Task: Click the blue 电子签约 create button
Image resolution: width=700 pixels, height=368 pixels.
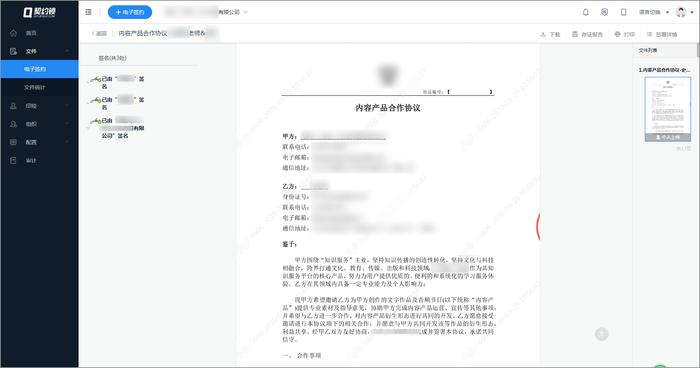Action: (x=130, y=12)
